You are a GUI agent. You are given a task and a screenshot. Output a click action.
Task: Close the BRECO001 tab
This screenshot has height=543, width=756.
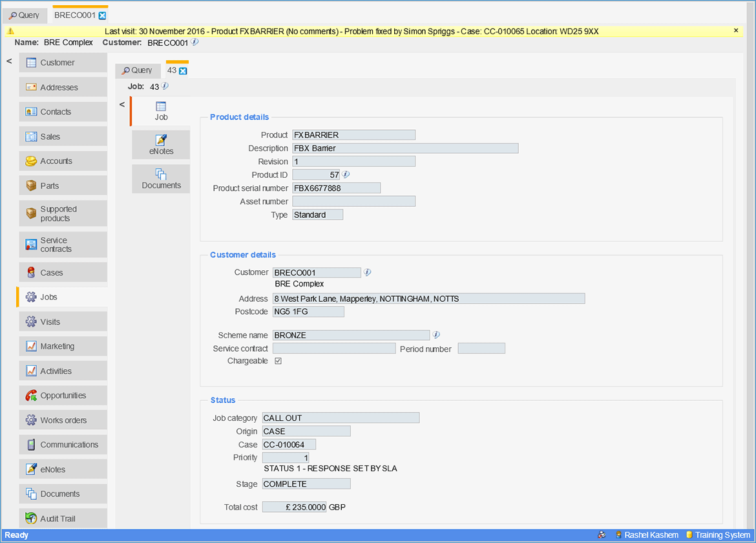(x=102, y=16)
